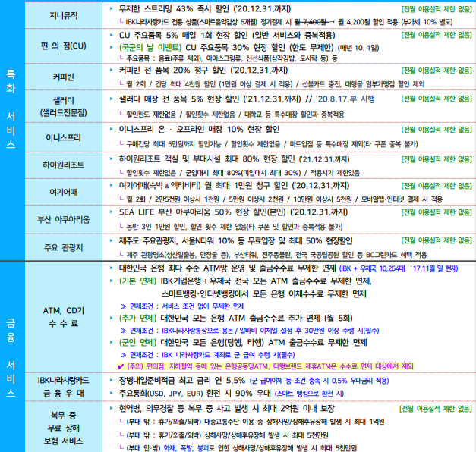Screen dimensions: 476x452
Task: Click the 전월 이용실적 제한 없음 tag beside 이니스프리
Action: pyautogui.click(x=437, y=130)
